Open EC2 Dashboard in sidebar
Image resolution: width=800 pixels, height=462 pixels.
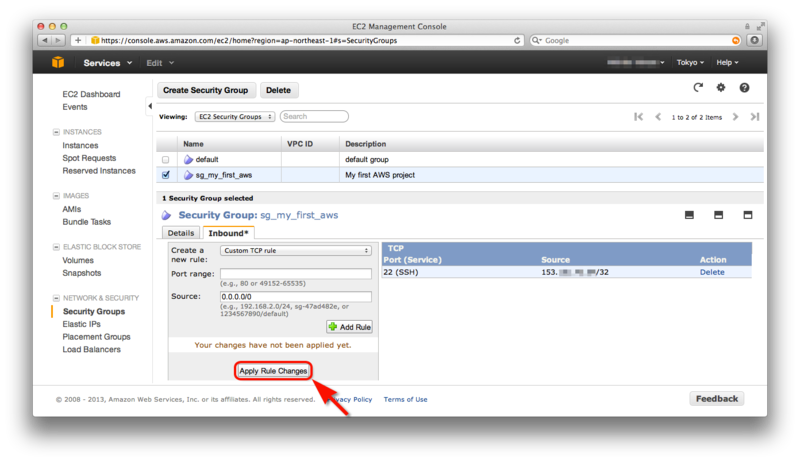pos(91,94)
